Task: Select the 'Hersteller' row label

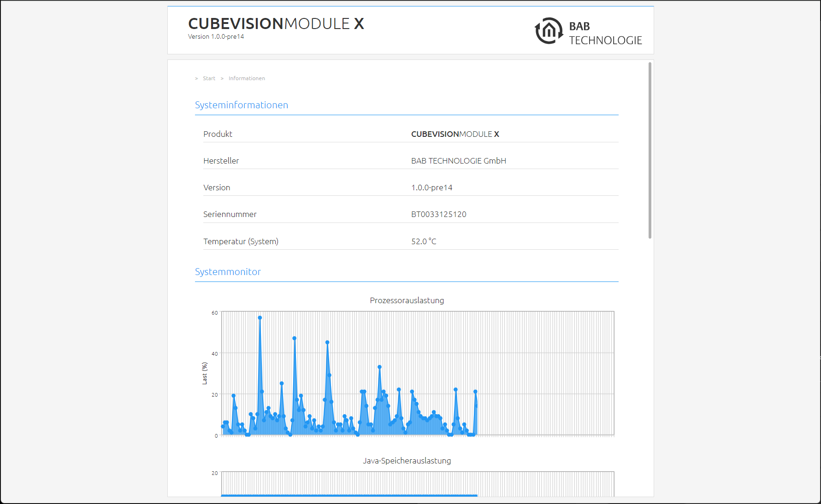Action: [x=221, y=161]
